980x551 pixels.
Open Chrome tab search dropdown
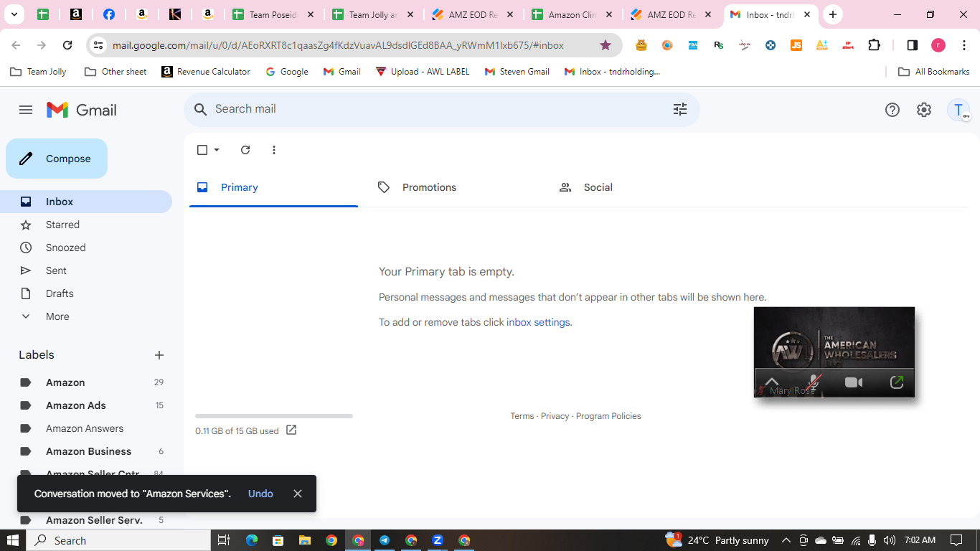tap(14, 14)
